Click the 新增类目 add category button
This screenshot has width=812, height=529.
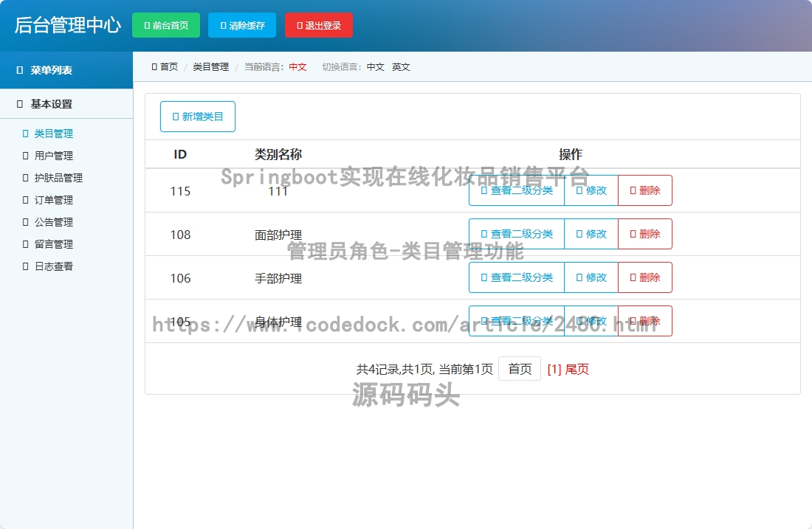[x=198, y=117]
